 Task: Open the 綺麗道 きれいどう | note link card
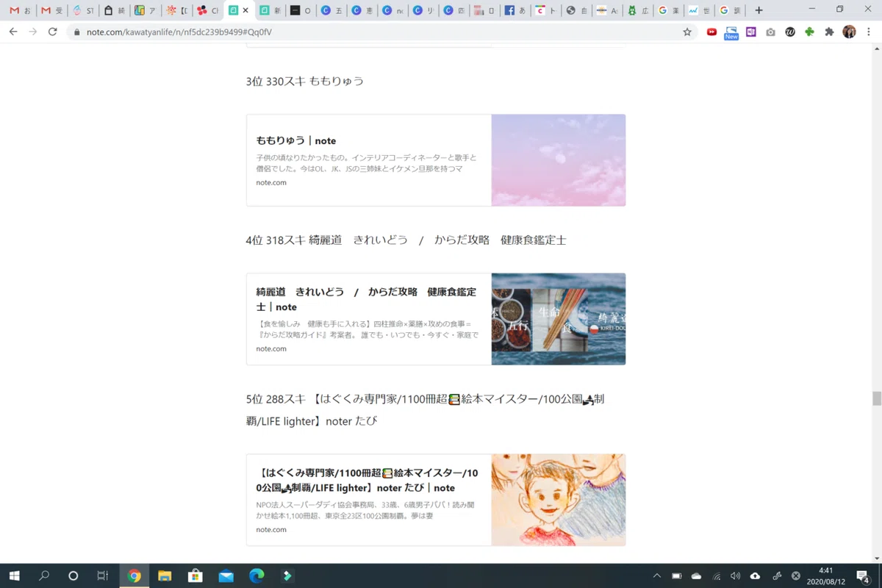[436, 319]
